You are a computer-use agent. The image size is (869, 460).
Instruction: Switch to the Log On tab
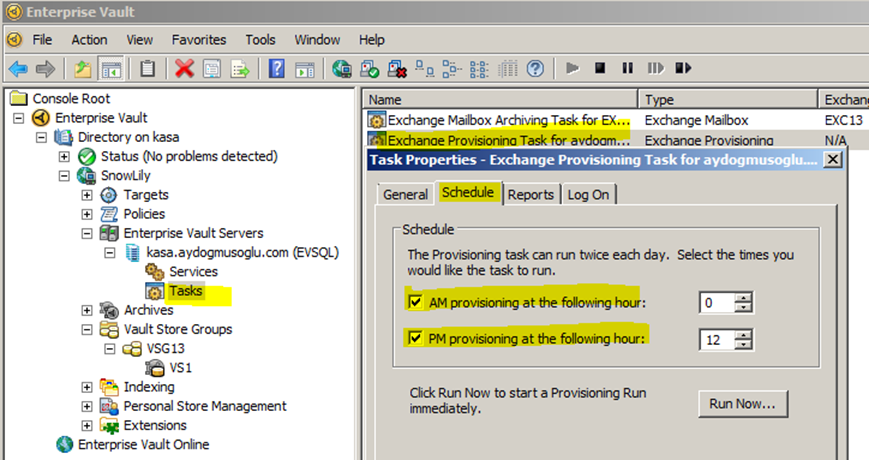click(x=588, y=195)
